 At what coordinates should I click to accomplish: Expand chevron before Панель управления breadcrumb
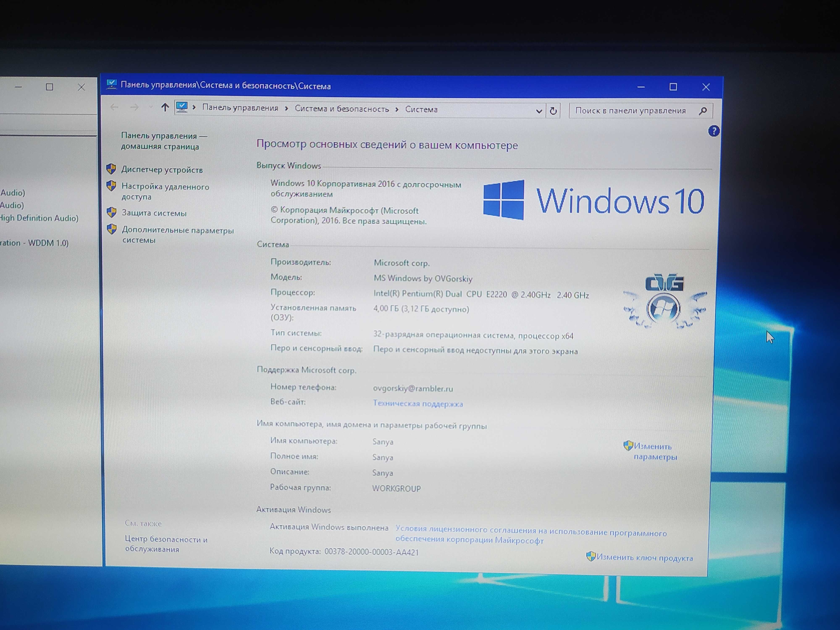(194, 108)
